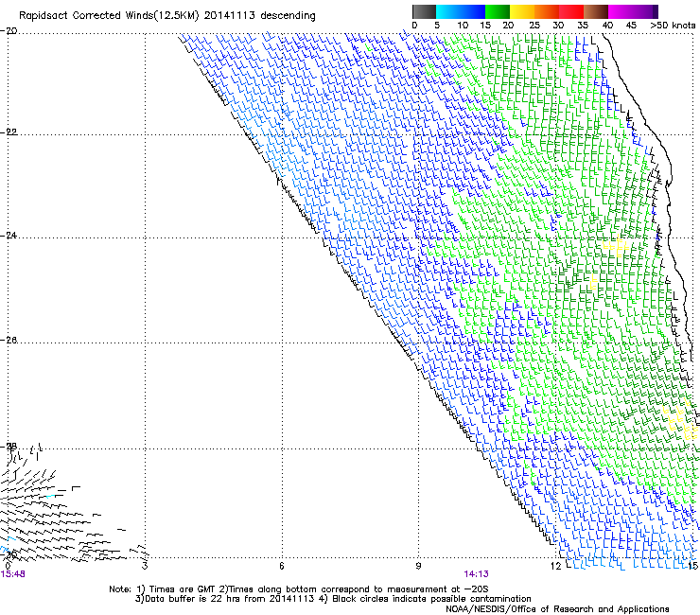Click the '-20' latitude axis label
This screenshot has height=615, width=700.
click(x=9, y=31)
